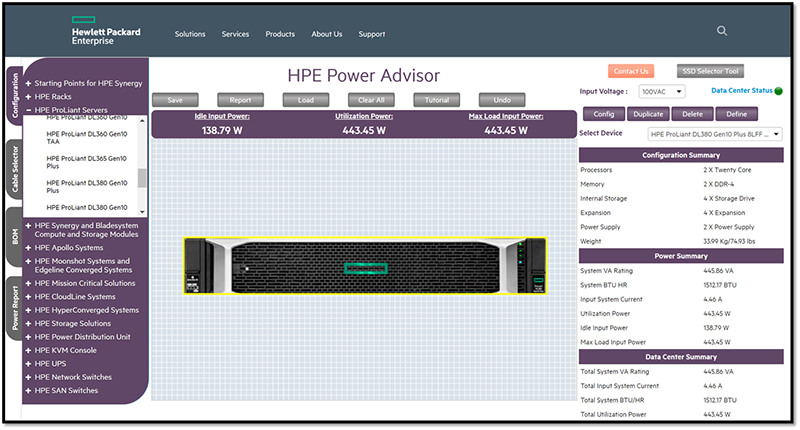The height and width of the screenshot is (430, 800).
Task: Open the Tutorial
Action: pyautogui.click(x=437, y=100)
